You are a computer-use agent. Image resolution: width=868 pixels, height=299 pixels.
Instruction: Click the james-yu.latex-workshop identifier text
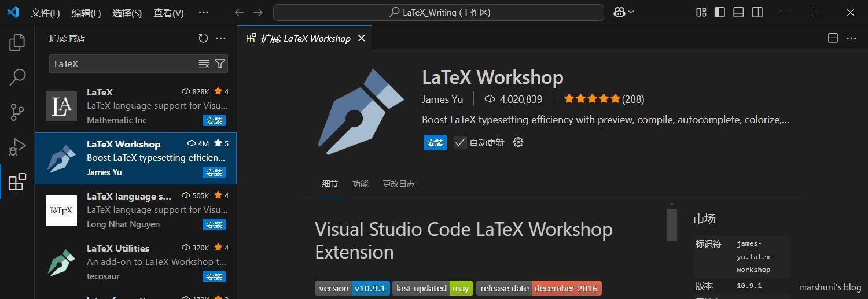[755, 257]
